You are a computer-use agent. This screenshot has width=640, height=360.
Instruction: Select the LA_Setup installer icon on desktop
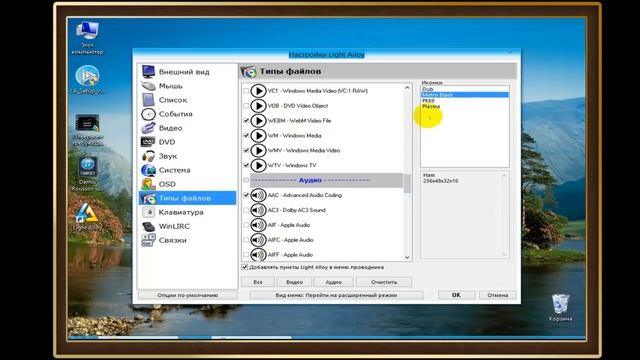pos(87,80)
